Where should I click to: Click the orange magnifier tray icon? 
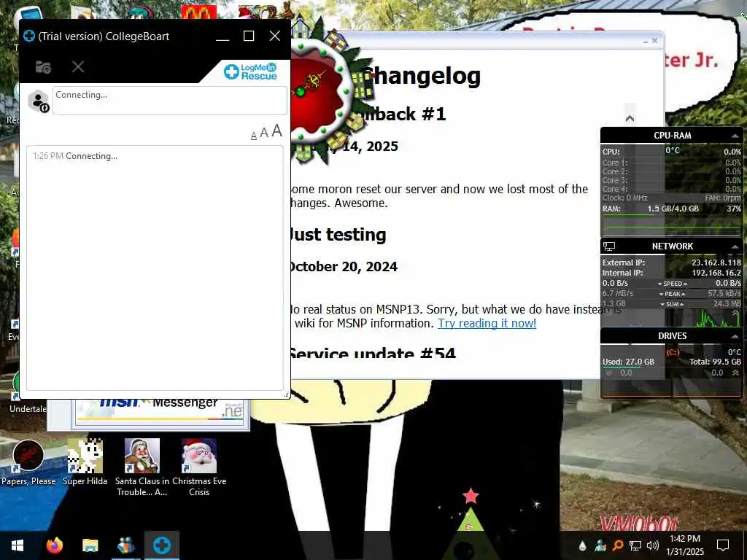tap(618, 545)
